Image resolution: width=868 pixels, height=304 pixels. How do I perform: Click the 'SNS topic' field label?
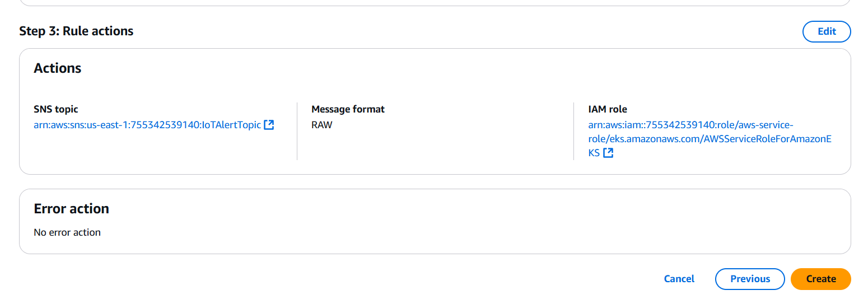coord(56,109)
